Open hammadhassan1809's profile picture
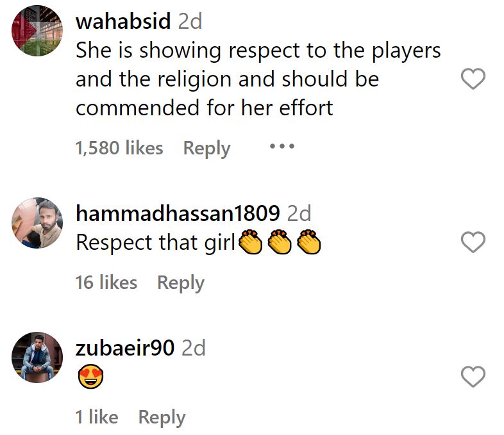Viewport: 504px width, 435px height. pyautogui.click(x=37, y=223)
